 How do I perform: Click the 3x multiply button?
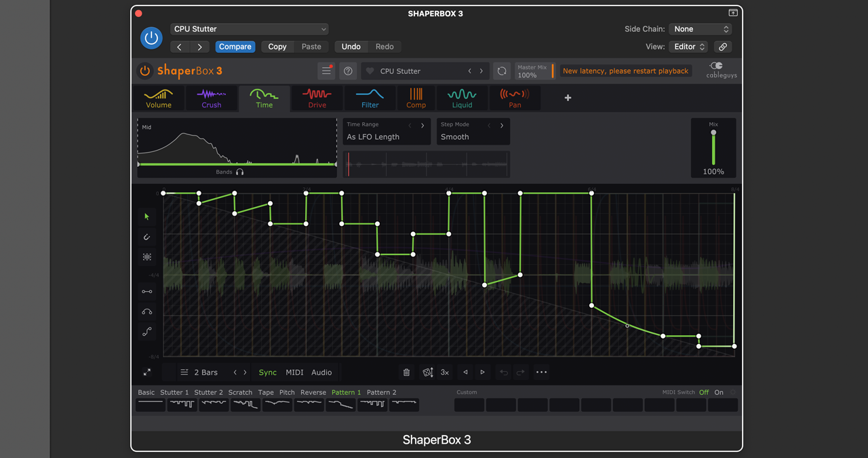point(445,373)
